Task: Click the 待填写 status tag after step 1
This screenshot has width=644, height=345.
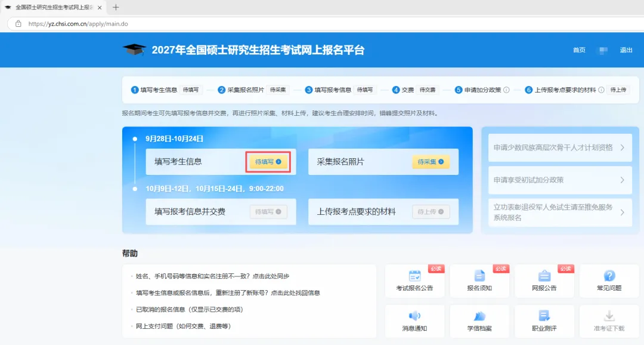Action: point(191,90)
